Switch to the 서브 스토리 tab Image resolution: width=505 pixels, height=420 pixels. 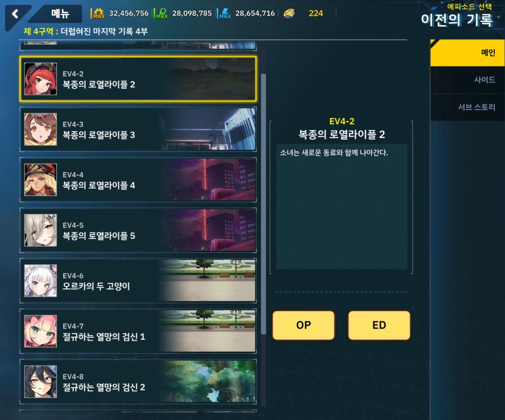click(x=467, y=107)
